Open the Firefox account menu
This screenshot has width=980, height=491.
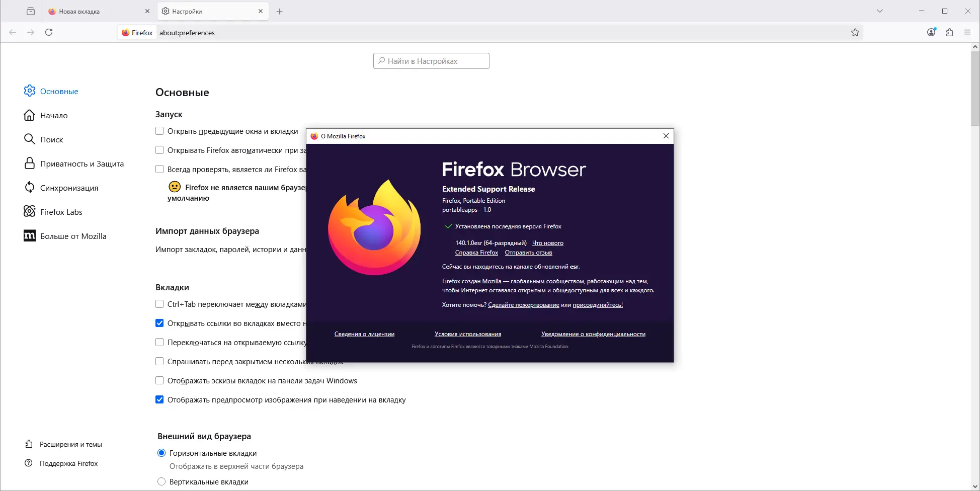click(932, 32)
